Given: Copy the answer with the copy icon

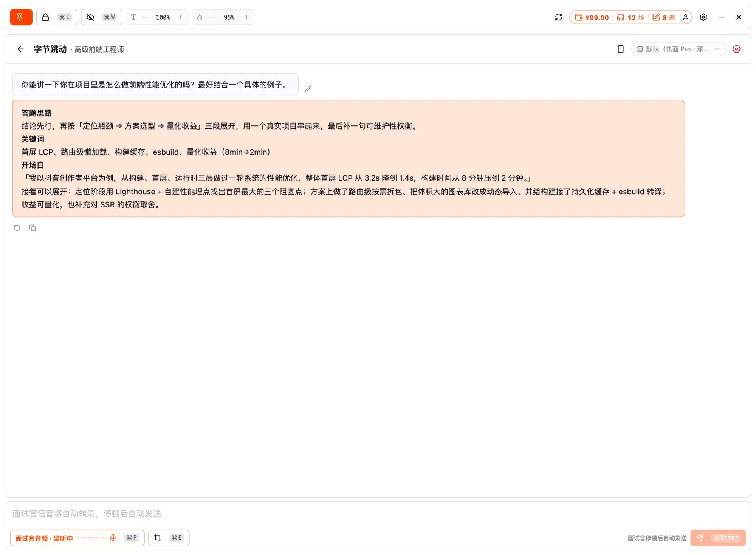Looking at the screenshot, I should (33, 228).
